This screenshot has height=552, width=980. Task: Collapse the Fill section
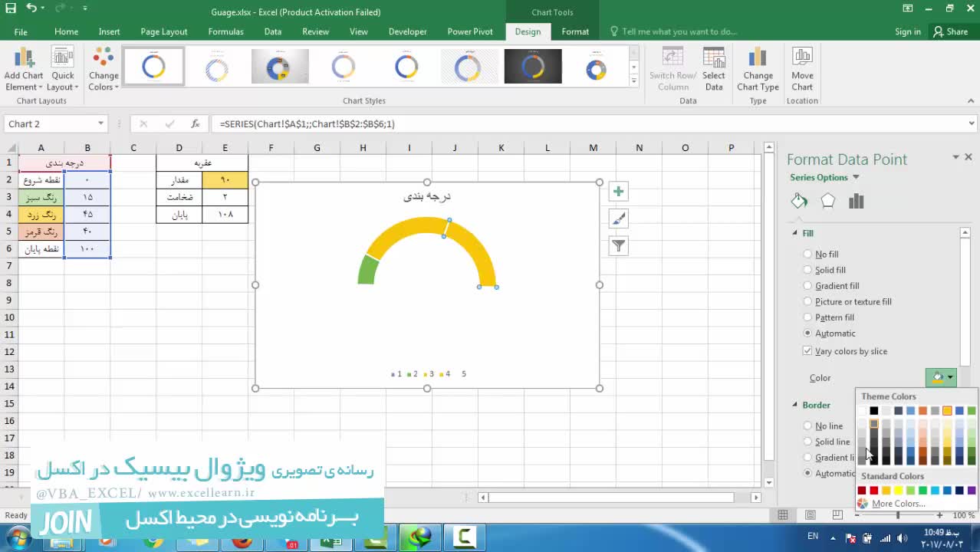[795, 233]
